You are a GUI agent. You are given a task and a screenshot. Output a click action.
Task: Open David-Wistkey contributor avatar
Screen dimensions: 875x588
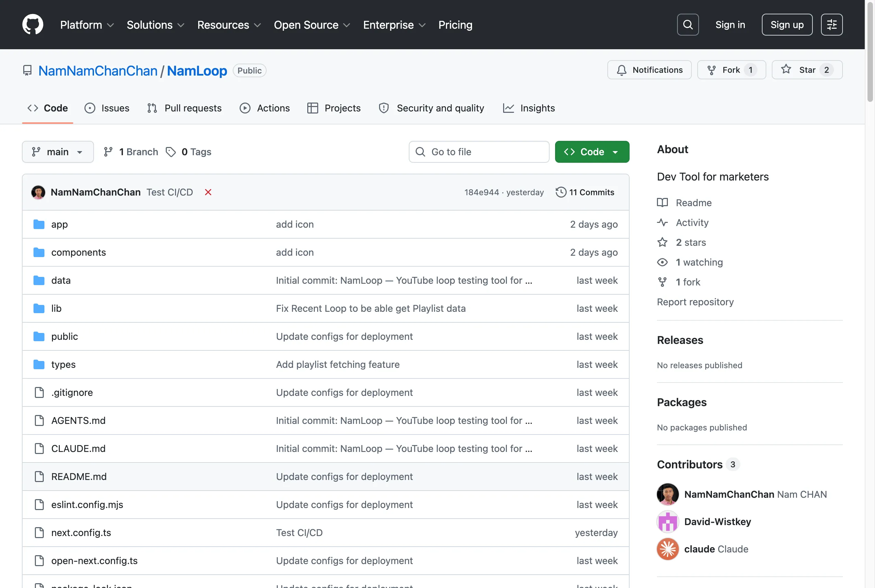click(x=667, y=522)
